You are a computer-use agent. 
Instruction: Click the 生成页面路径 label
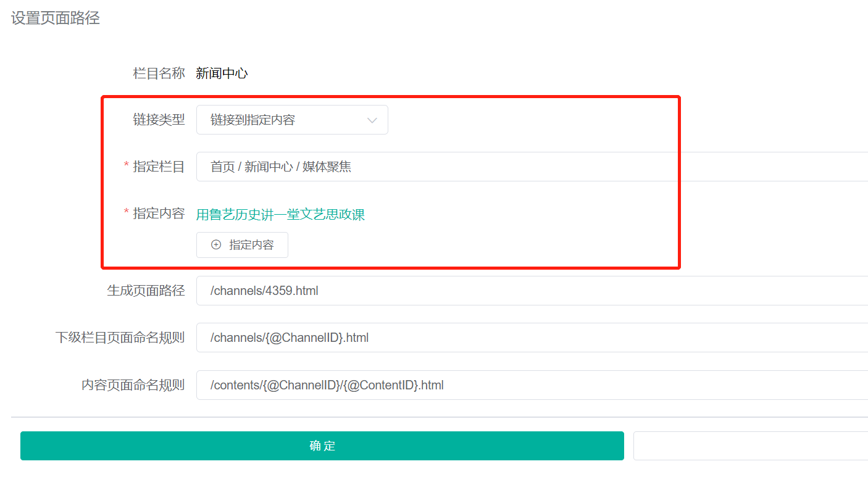coord(146,291)
